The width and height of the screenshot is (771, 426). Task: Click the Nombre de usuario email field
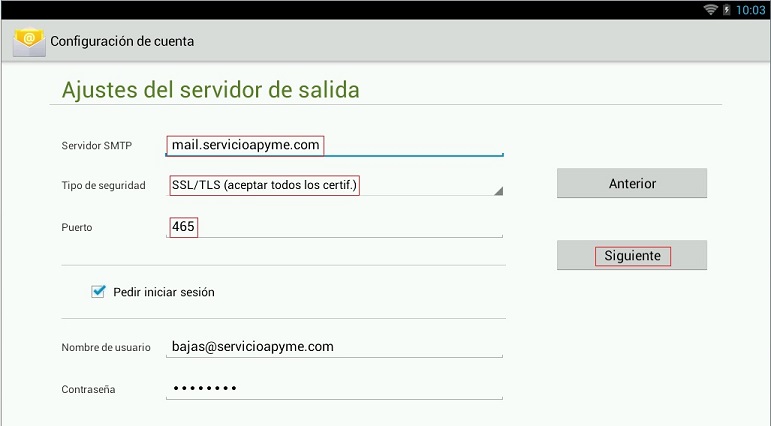[x=333, y=347]
